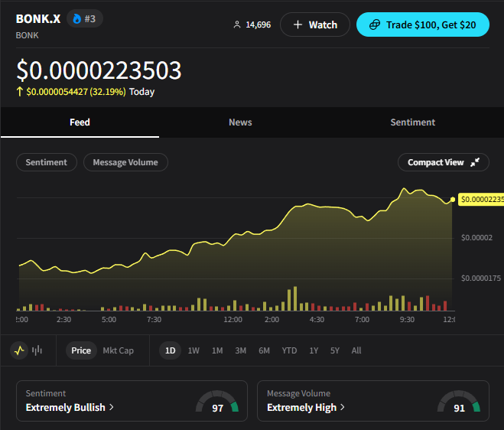Viewport: 504px width, 430px height.
Task: Select the line chart view icon
Action: (x=19, y=350)
